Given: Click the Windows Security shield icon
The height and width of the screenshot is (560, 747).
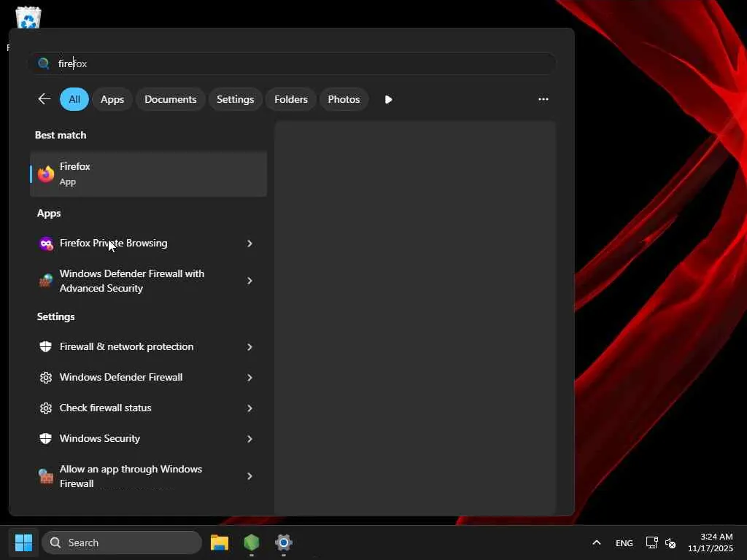Looking at the screenshot, I should (46, 438).
